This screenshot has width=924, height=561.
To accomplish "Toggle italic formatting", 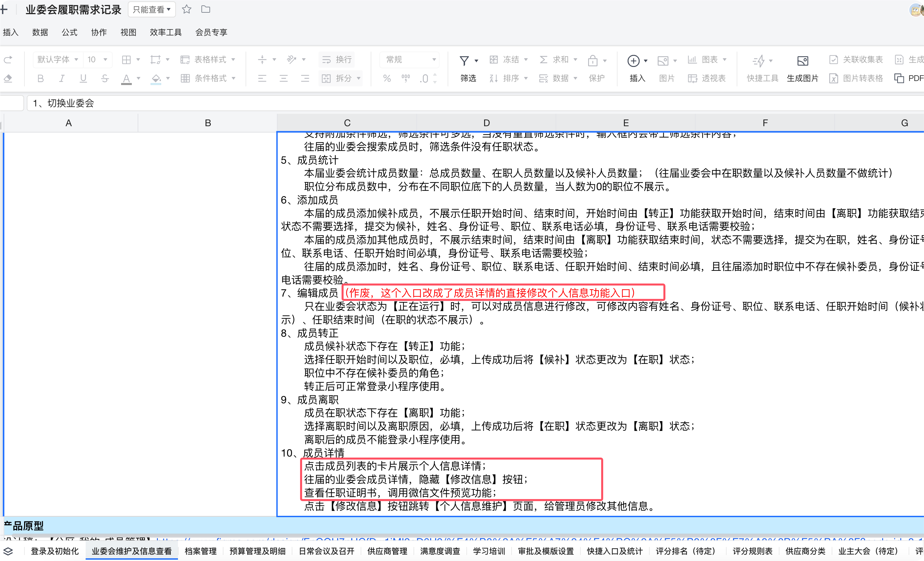I will pos(62,78).
